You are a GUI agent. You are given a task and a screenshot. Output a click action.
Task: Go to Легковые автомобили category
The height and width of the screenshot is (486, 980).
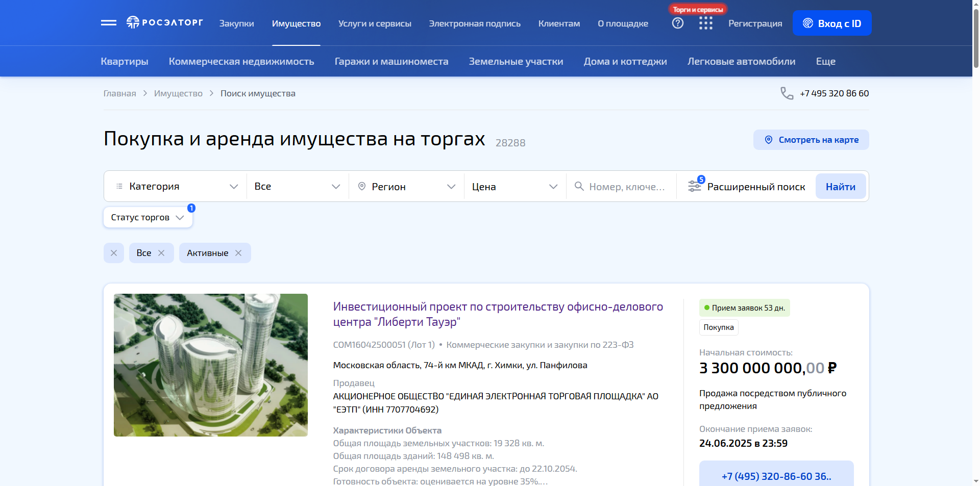[741, 61]
